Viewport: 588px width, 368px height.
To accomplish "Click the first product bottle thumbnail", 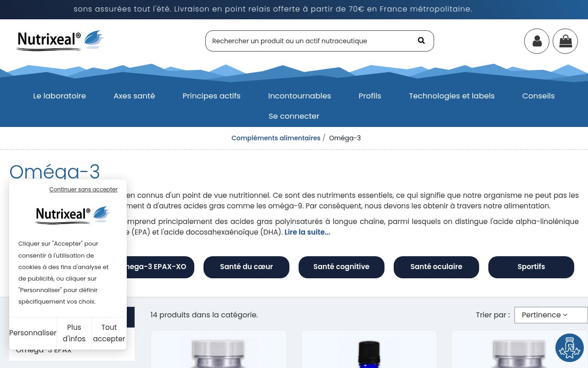I will [219, 350].
